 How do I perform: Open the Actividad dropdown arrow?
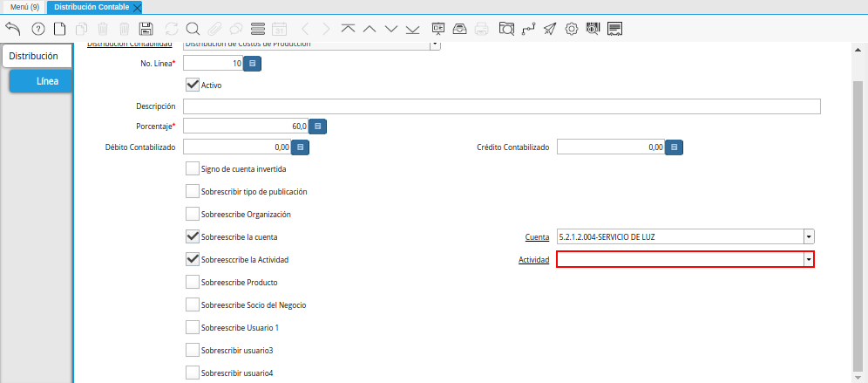(809, 259)
